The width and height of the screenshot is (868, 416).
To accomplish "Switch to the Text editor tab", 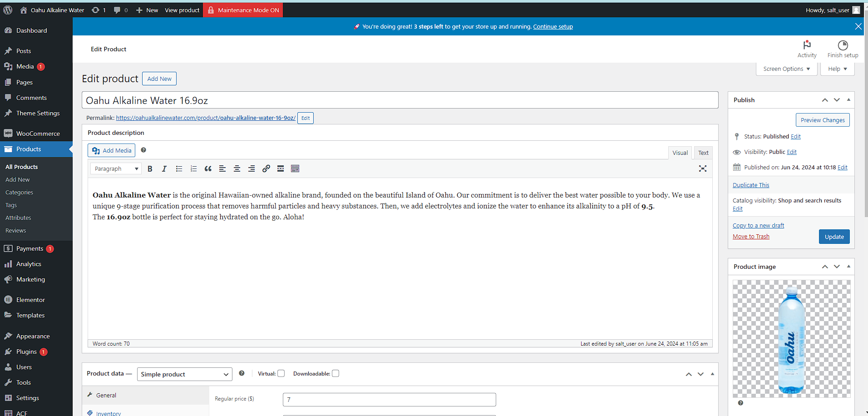I will (703, 153).
